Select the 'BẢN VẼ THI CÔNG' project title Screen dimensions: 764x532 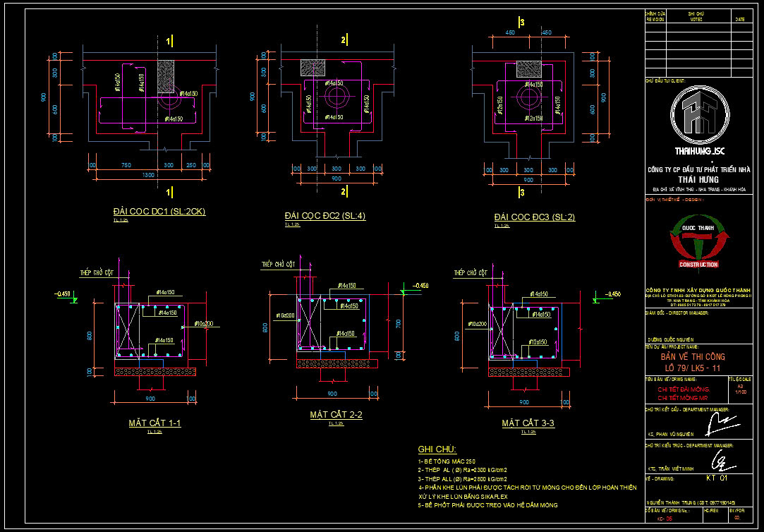click(x=687, y=357)
